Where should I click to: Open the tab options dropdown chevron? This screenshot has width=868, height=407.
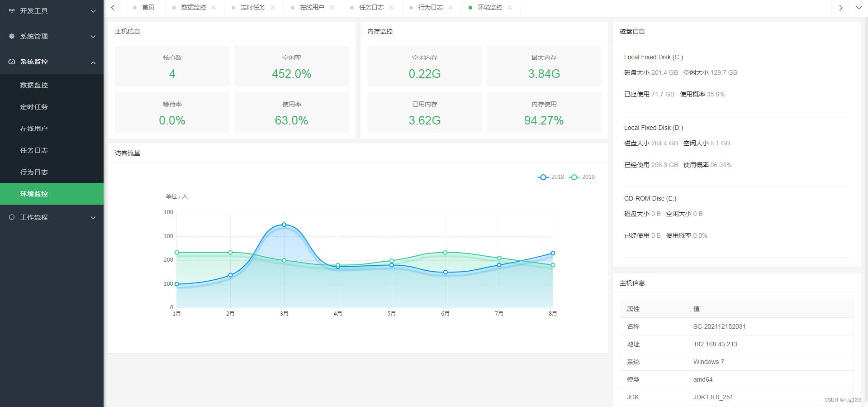[859, 8]
